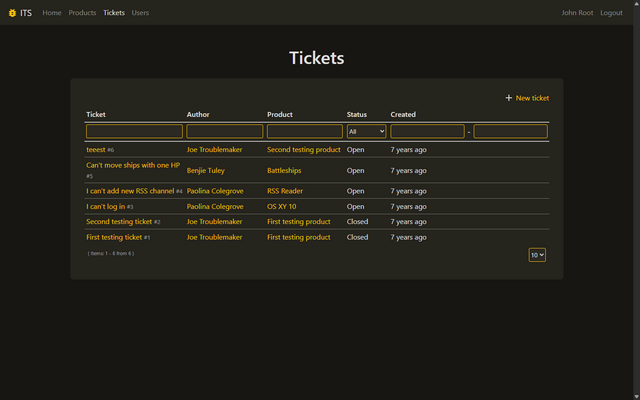Click the Created end date filter field
This screenshot has height=400, width=640.
tap(511, 131)
